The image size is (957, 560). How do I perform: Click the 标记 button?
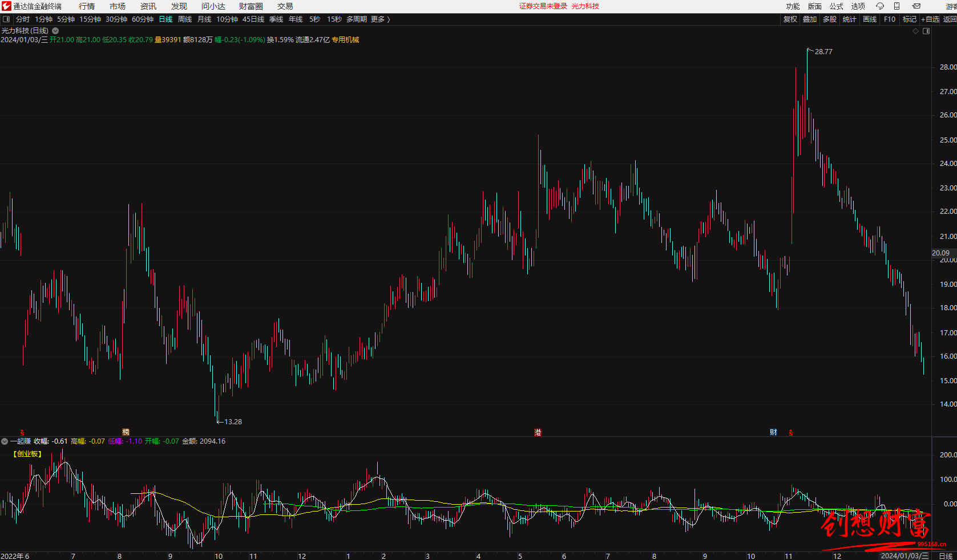point(910,19)
